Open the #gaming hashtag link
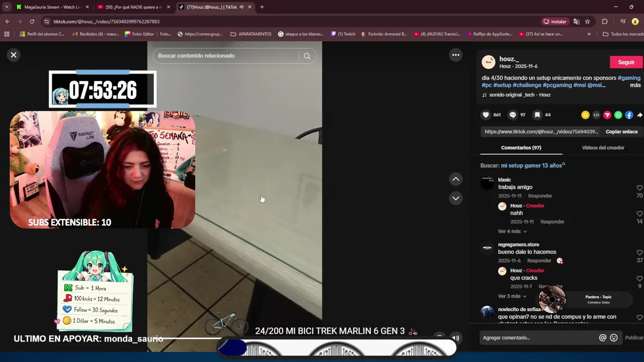Screen dimensions: 644x362 (x=629, y=78)
